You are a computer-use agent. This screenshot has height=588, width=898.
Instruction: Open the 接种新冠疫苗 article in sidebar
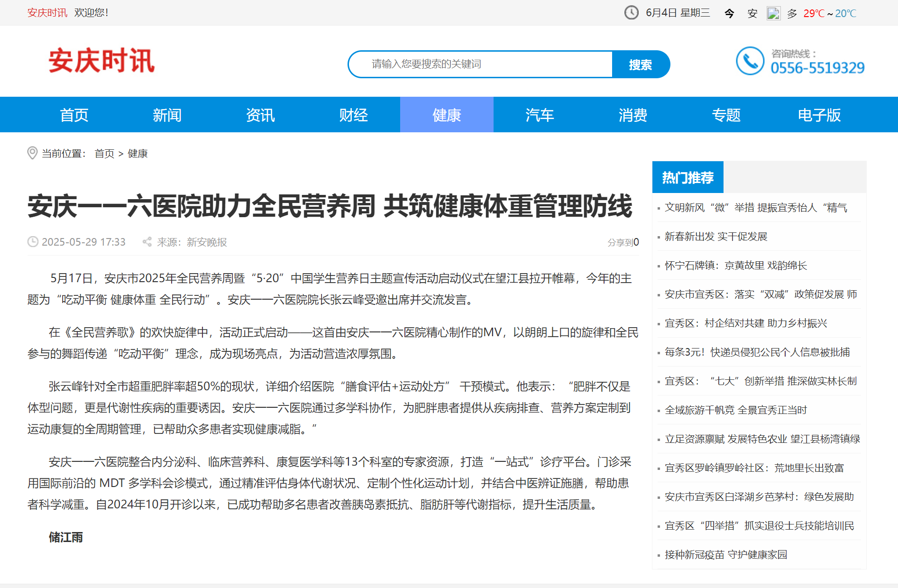pos(726,554)
